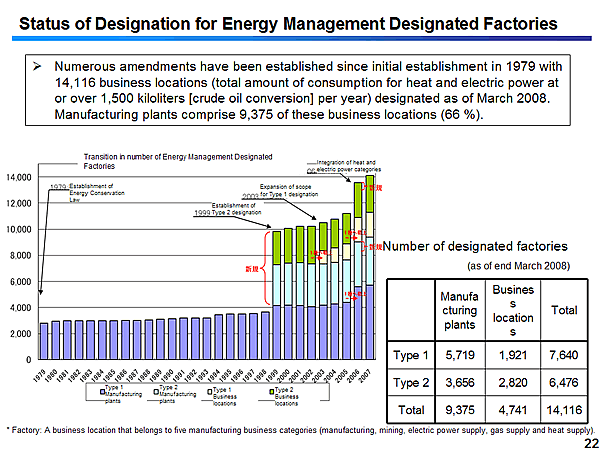Screen dimensions: 600x450
Task: Click '9,375' in the table's Total row
Action: coord(460,410)
